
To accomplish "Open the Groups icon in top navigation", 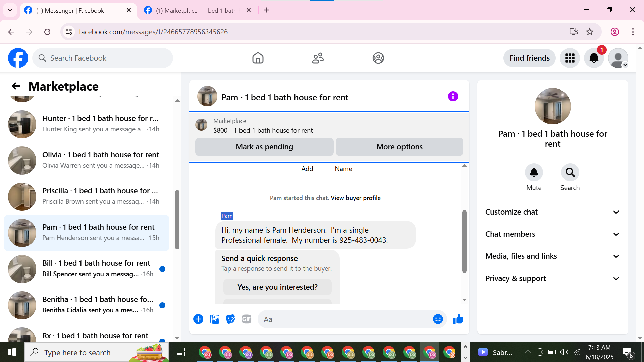I will coord(378,58).
